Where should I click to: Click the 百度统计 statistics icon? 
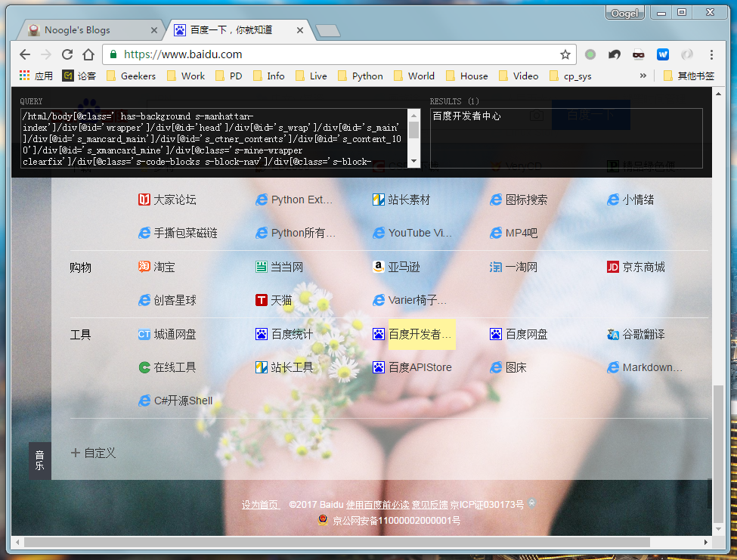[261, 333]
